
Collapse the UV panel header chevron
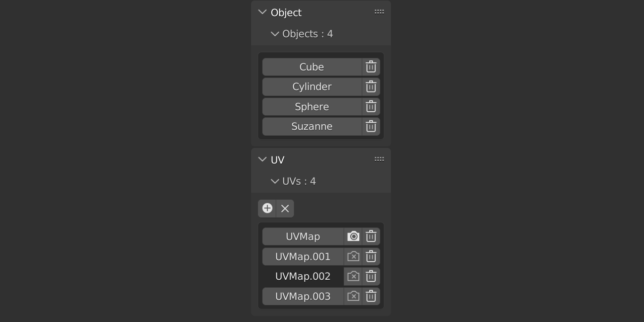pyautogui.click(x=262, y=159)
